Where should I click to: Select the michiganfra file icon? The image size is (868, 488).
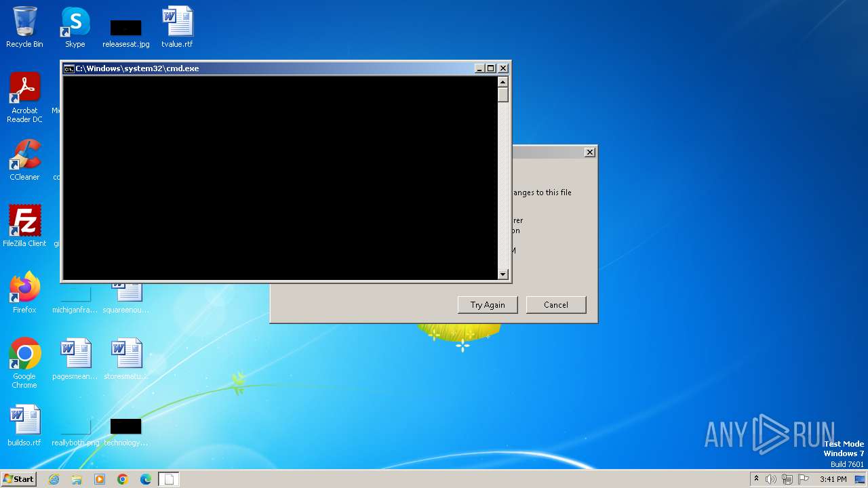click(75, 298)
